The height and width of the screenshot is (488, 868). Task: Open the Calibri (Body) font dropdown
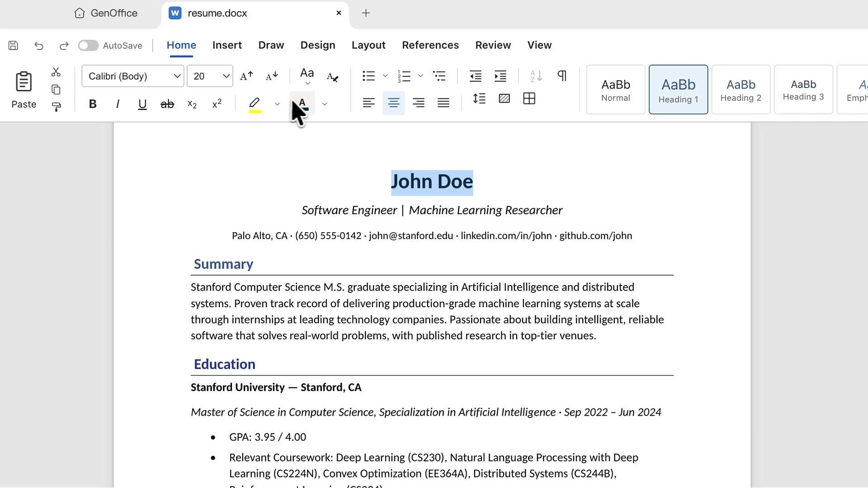coord(132,76)
